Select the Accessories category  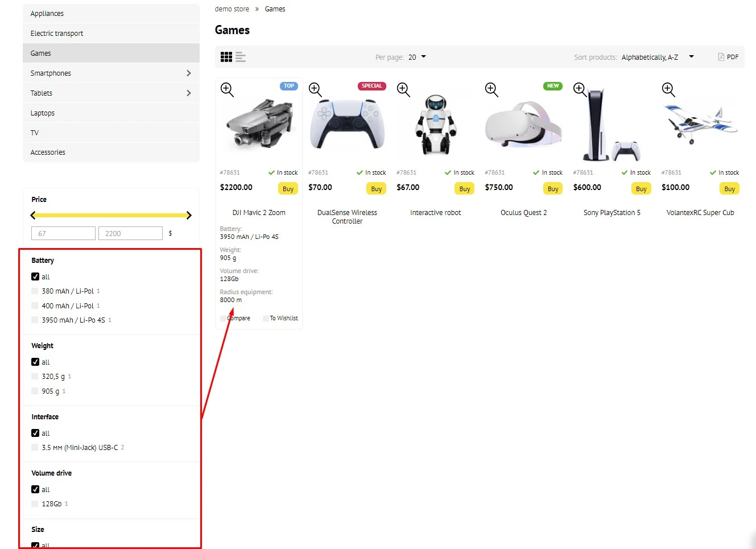[x=48, y=152]
